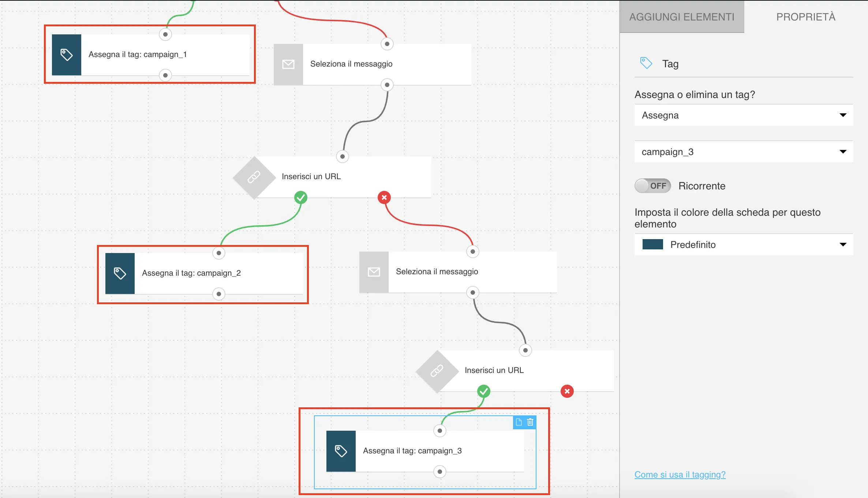Open the Predefinito color dropdown
The width and height of the screenshot is (868, 498).
(744, 245)
